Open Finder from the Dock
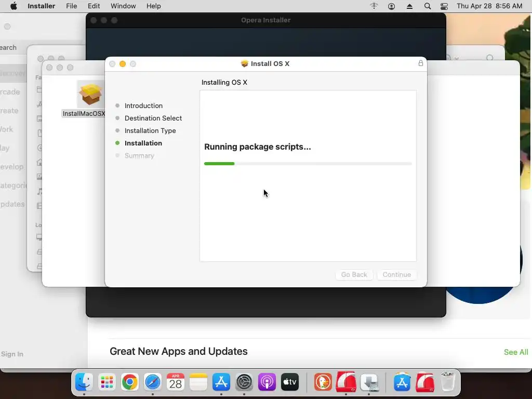This screenshot has height=399, width=532. pos(84,382)
